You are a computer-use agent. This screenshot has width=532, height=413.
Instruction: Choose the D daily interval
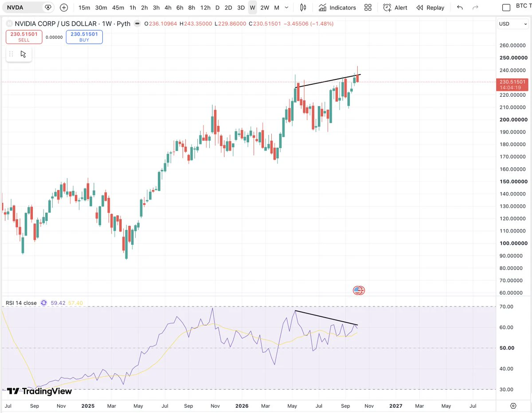point(217,8)
